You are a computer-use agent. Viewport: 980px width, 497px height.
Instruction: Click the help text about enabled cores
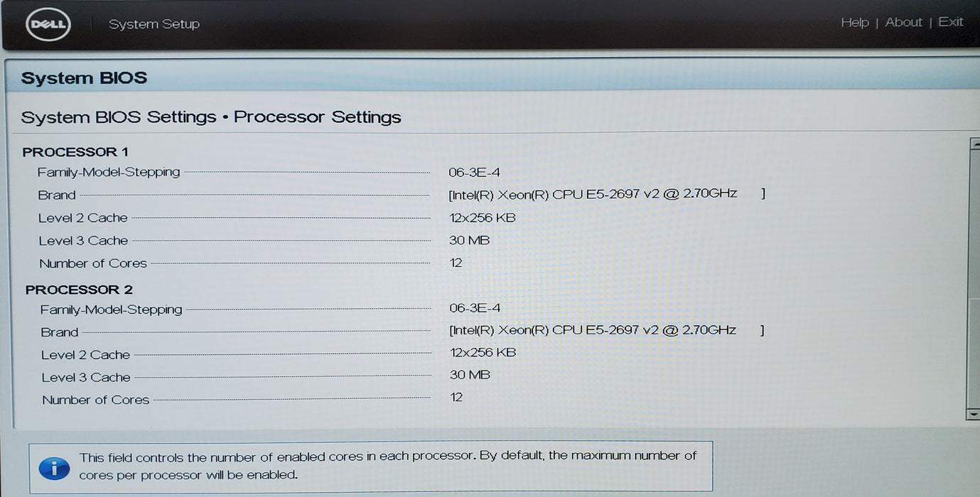pos(388,466)
